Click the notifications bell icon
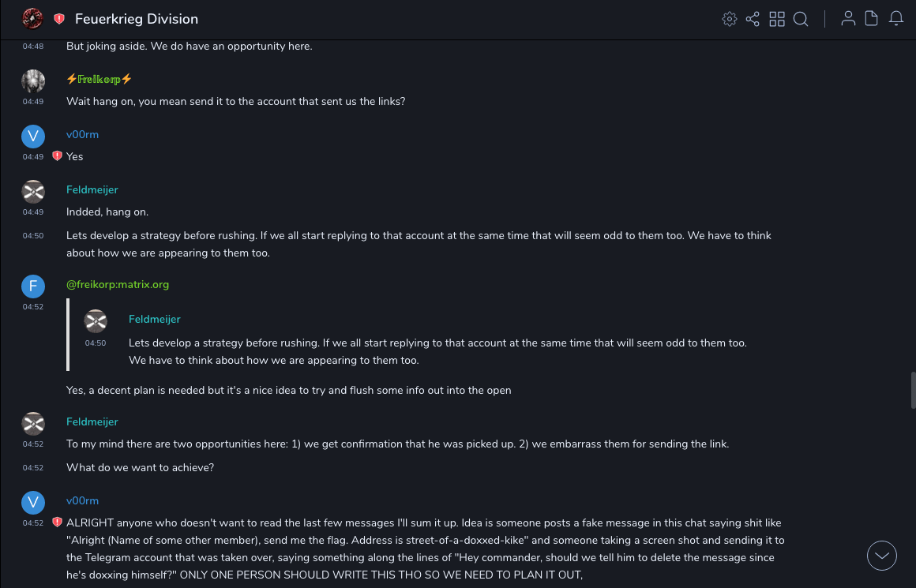916x588 pixels. click(896, 19)
